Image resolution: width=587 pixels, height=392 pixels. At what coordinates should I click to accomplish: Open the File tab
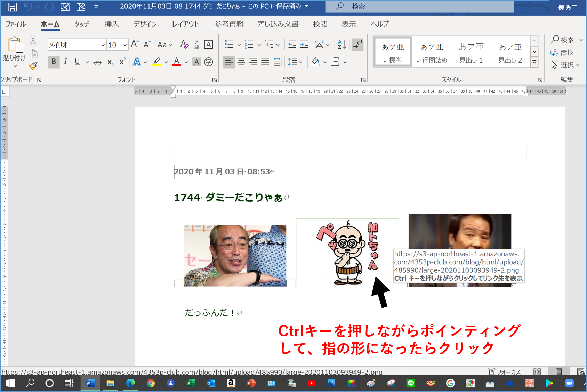[15, 24]
